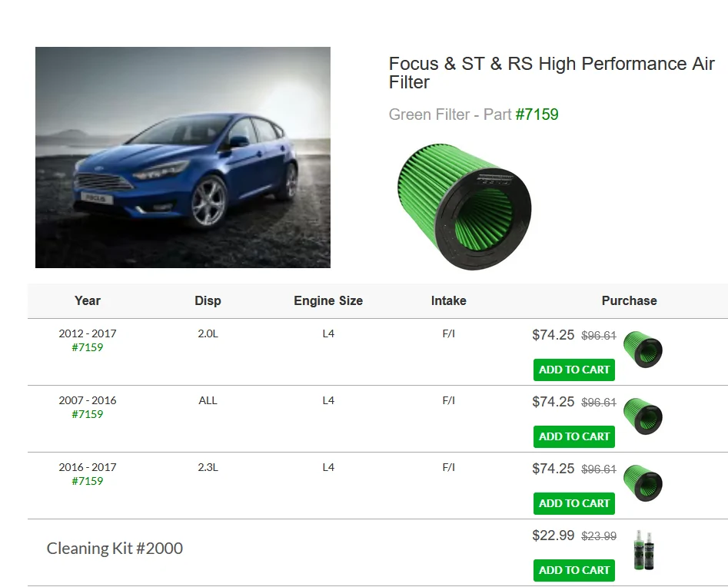Add the Cleaning Kit #2000 to cart

coord(573,570)
